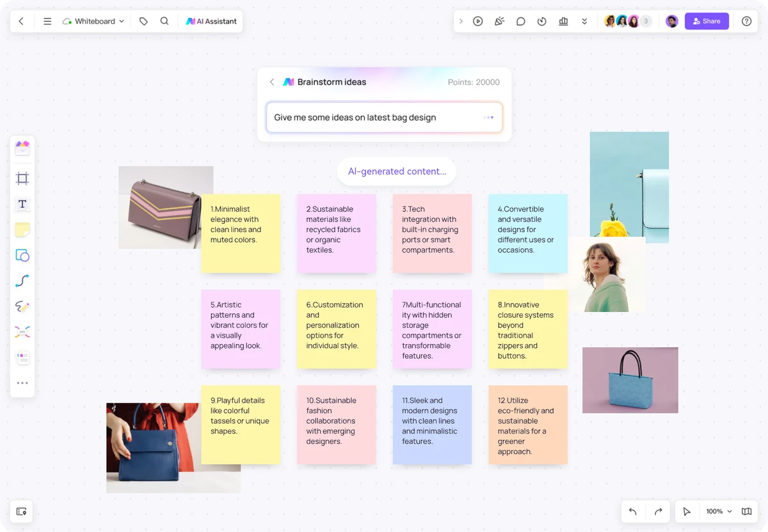Select the blue tote bag image
Image resolution: width=768 pixels, height=532 pixels.
630,380
